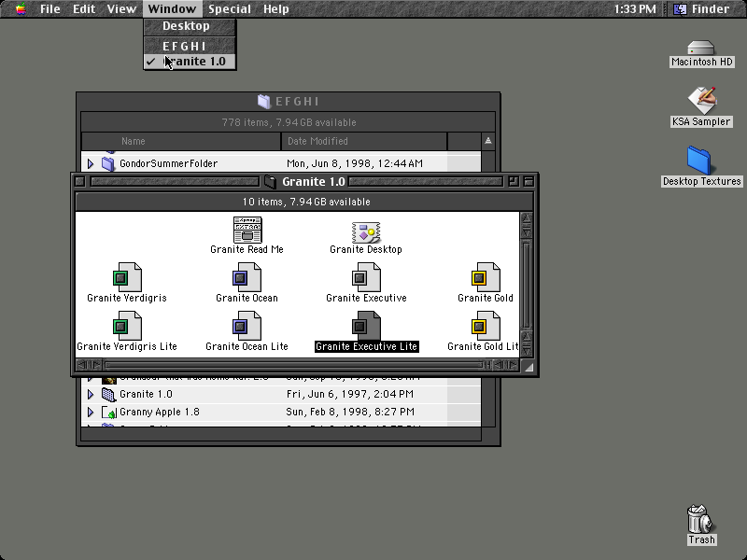Click the menu bar clock showing 1:33 PM
Screen dimensions: 747x560
pos(635,8)
